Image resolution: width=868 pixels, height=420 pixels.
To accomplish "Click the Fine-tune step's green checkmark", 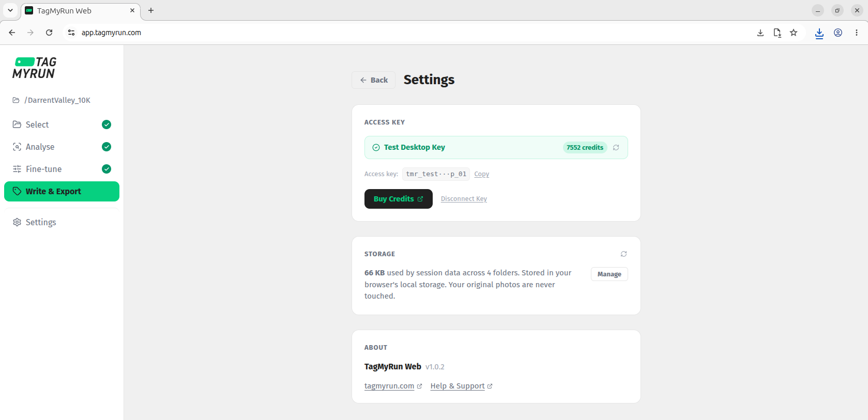I will (x=106, y=169).
